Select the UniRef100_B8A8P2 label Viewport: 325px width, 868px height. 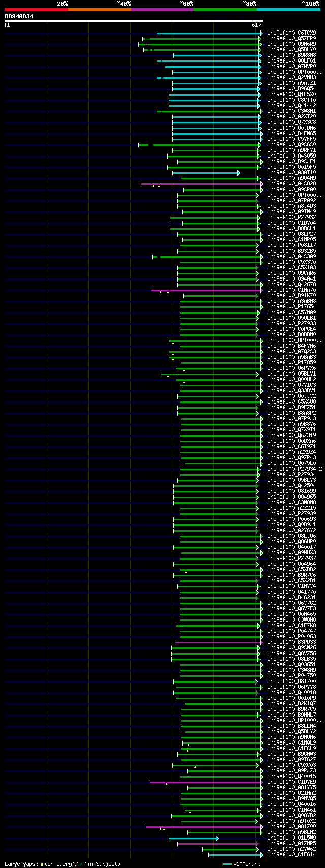291,413
